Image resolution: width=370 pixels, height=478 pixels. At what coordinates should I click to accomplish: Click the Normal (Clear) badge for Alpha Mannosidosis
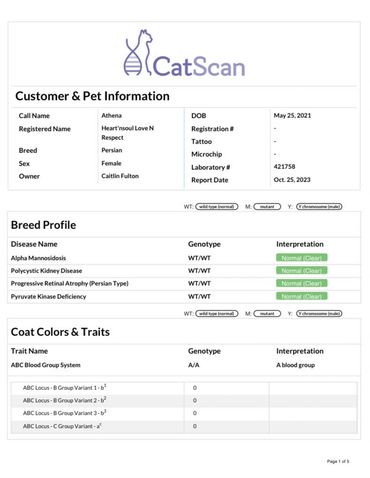click(x=302, y=258)
